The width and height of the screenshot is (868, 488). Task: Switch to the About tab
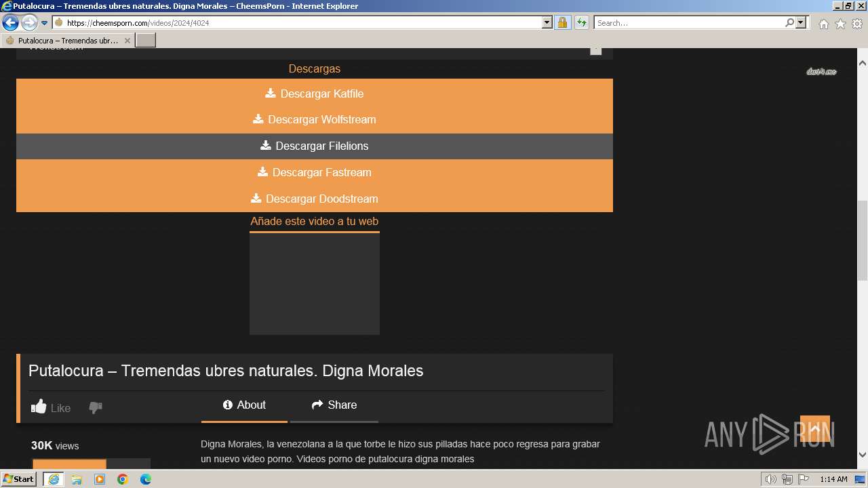point(244,405)
